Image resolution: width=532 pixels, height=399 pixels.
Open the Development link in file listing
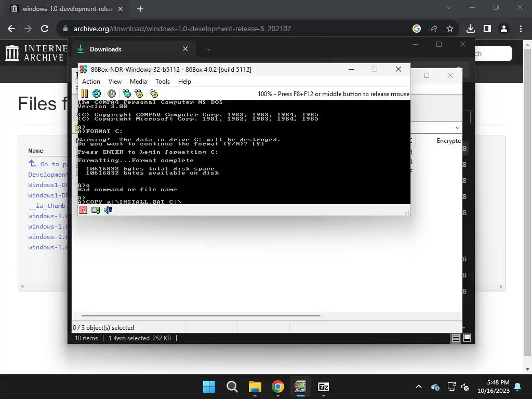pos(48,175)
